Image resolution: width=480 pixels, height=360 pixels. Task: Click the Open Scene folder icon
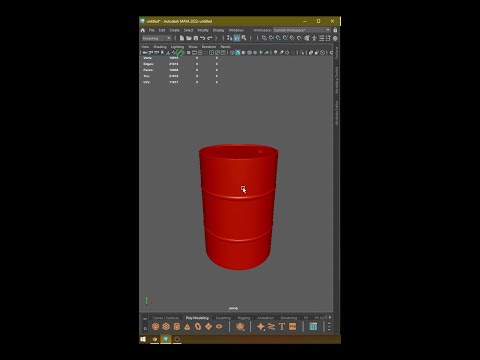click(189, 38)
